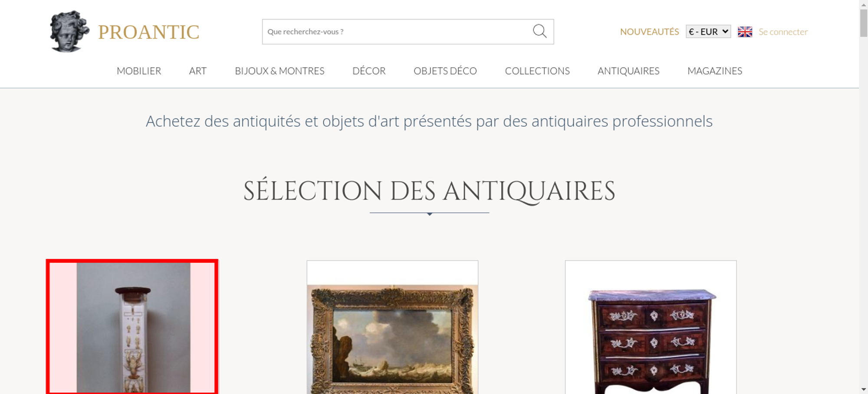Go to the ANTIQUAIRES menu item
The image size is (868, 394).
click(628, 71)
